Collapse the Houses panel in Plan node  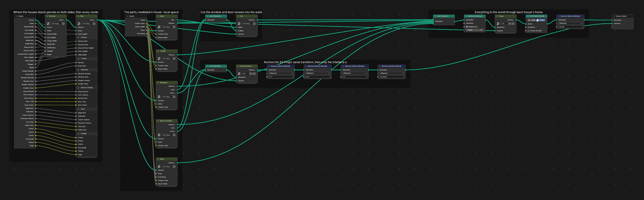coord(79,37)
